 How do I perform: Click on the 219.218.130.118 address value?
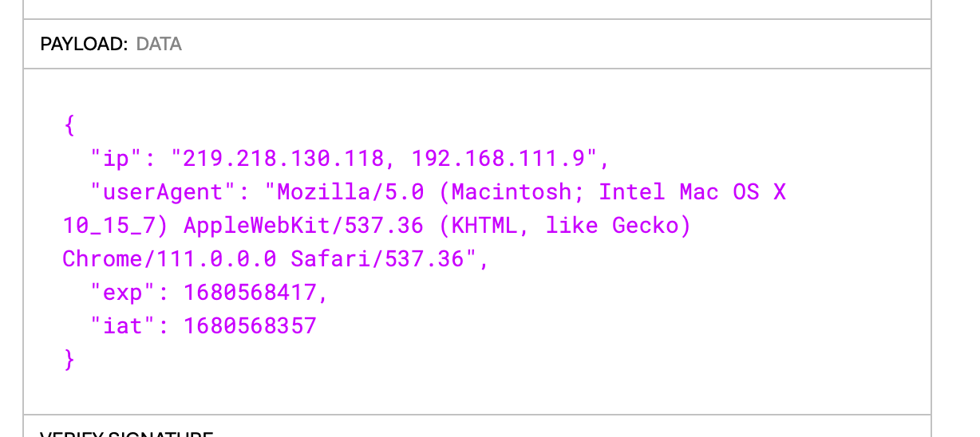coord(284,159)
